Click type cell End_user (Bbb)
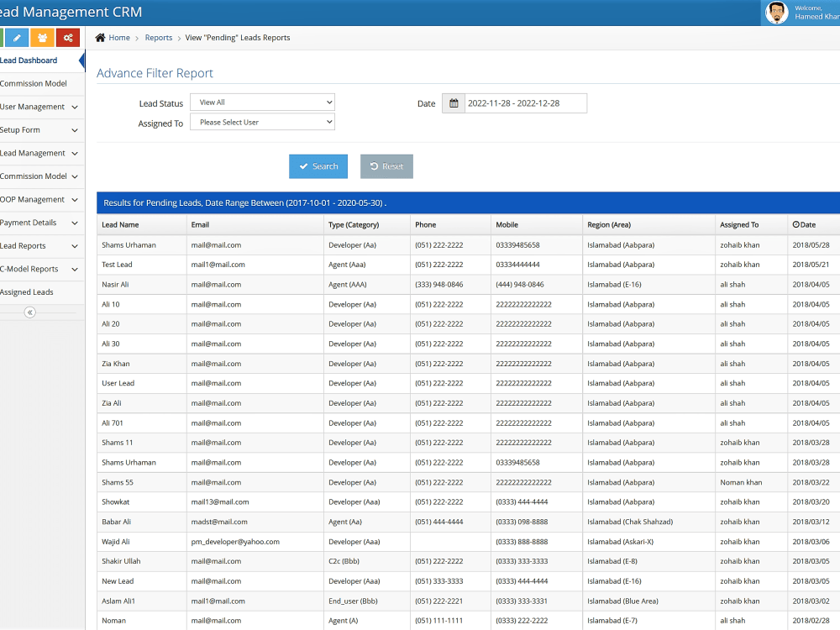The height and width of the screenshot is (630, 840). [x=353, y=601]
